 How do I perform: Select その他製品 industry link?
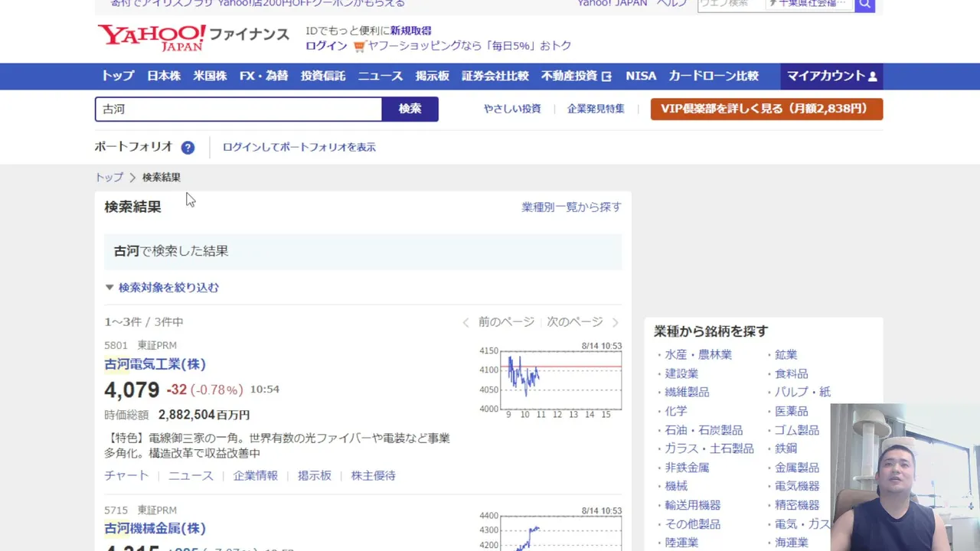pyautogui.click(x=693, y=524)
